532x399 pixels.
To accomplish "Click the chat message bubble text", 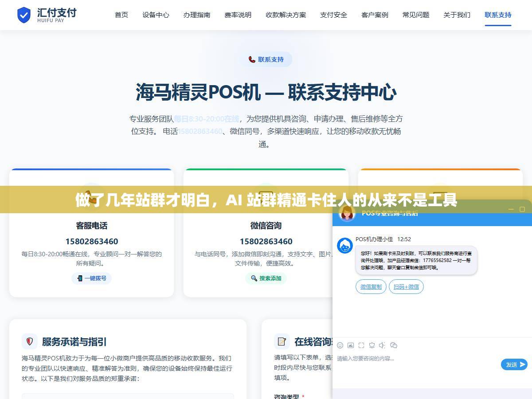I will [416, 260].
